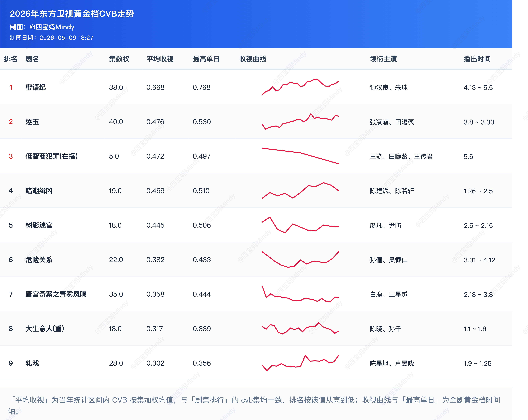
Task: Click cast names 陈建斌、陈若轩
Action: 392,191
